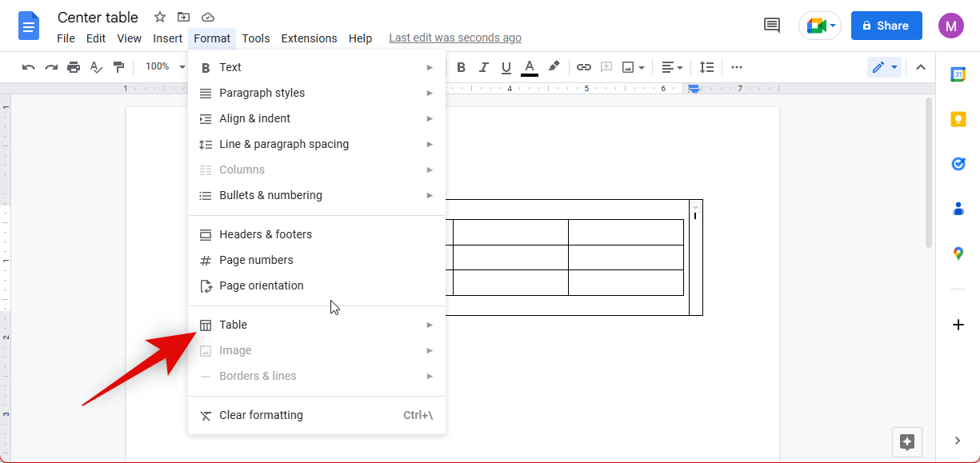Click the text color A icon

point(529,67)
